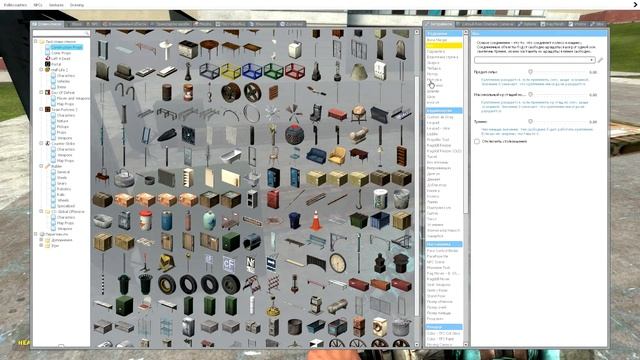Select Pickups under Team Fortress 2
This screenshot has height=360, width=640.
pyautogui.click(x=63, y=127)
